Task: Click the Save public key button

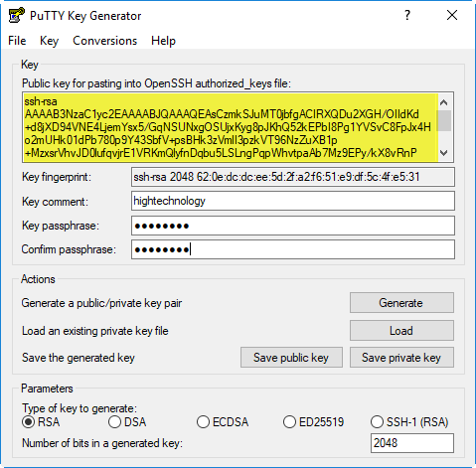Action: point(291,358)
